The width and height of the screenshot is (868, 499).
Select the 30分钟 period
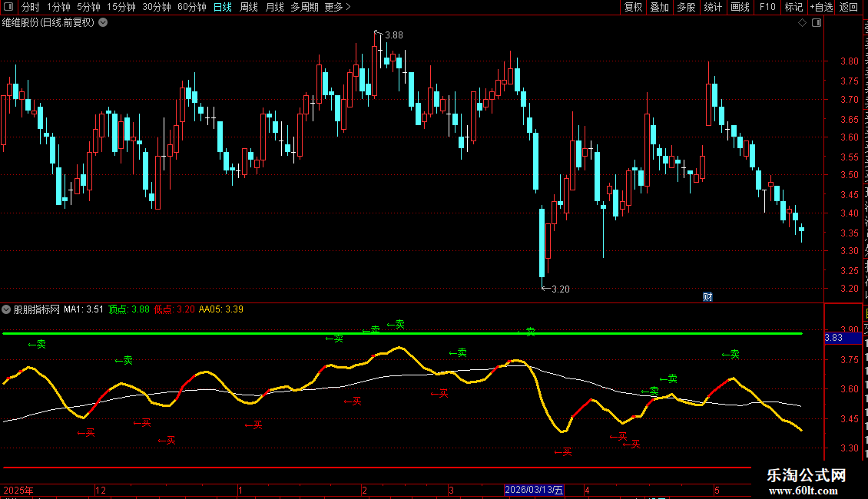coord(156,7)
